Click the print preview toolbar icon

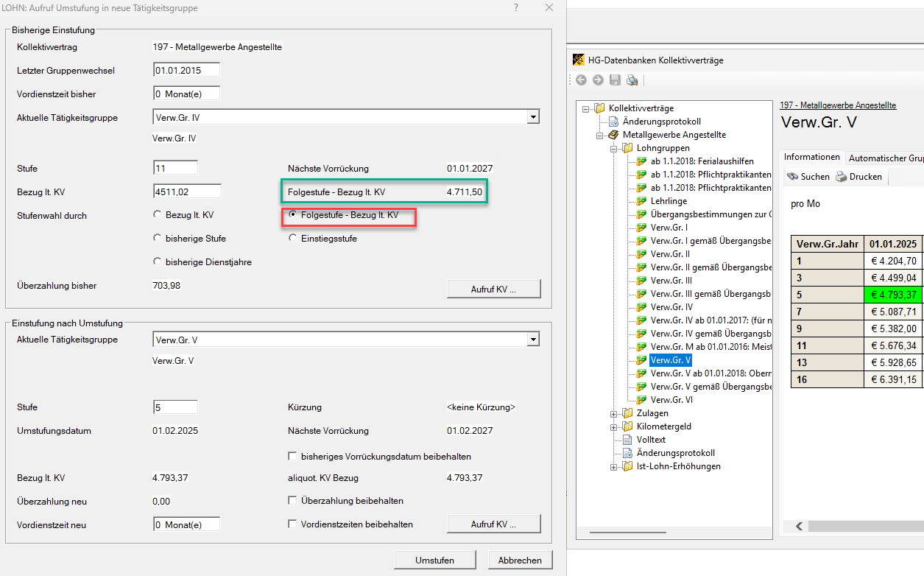pos(632,80)
